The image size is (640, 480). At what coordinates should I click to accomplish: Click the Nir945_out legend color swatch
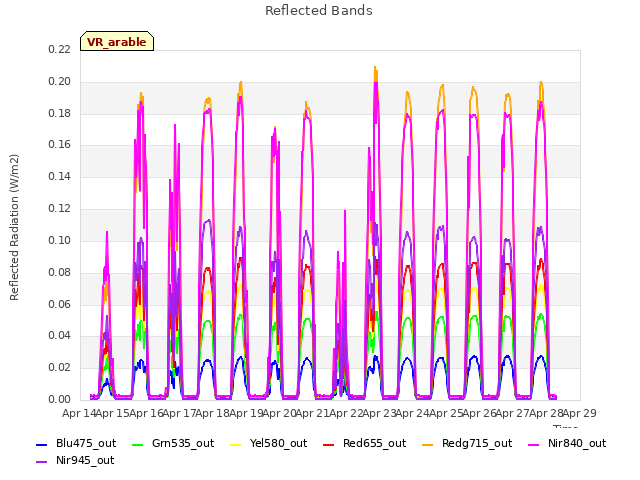tap(42, 462)
